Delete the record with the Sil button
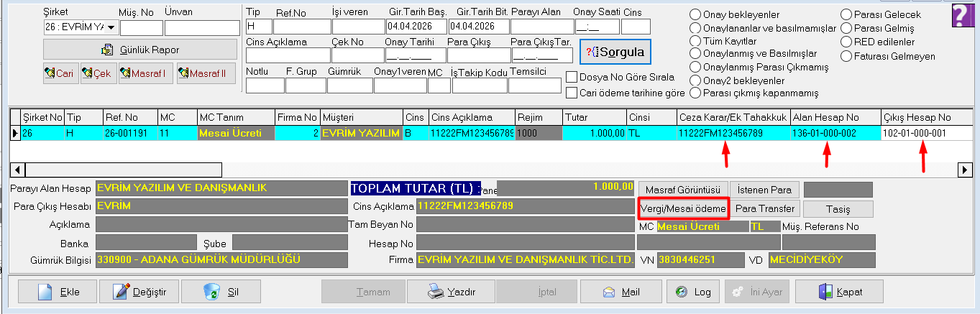 coord(221,292)
